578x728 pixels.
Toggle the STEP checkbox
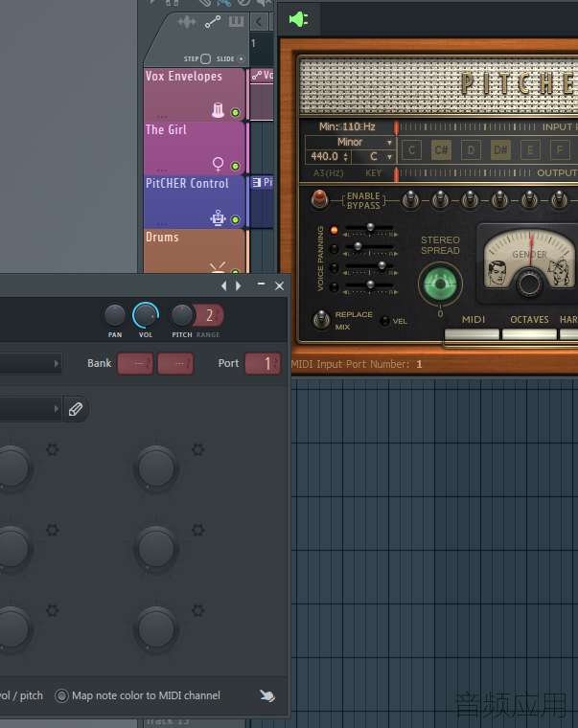click(x=206, y=59)
